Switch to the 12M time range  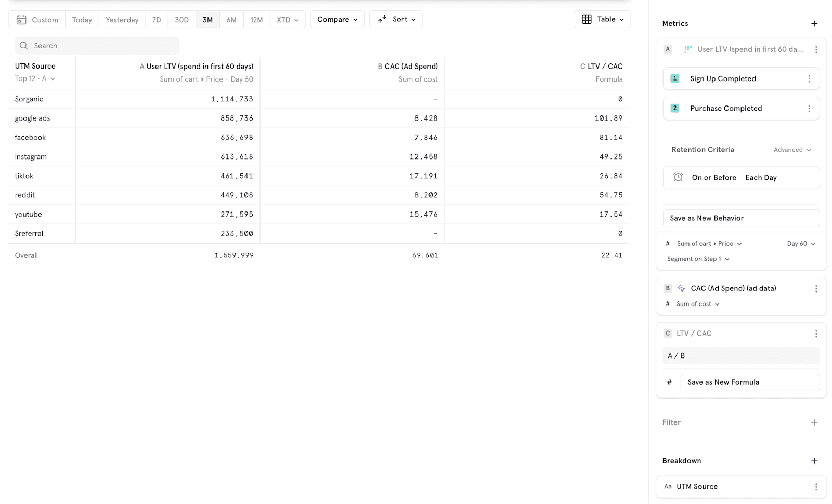pos(256,20)
